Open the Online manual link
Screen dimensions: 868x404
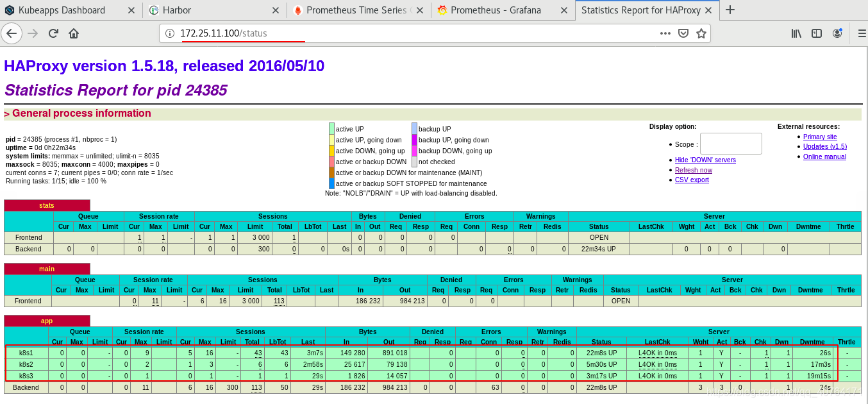coord(824,156)
